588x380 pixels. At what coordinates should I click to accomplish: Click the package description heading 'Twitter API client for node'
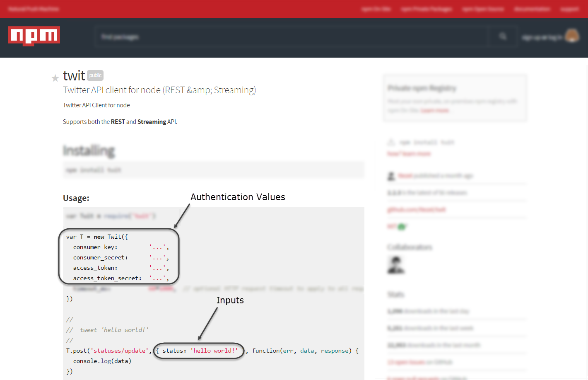click(159, 90)
